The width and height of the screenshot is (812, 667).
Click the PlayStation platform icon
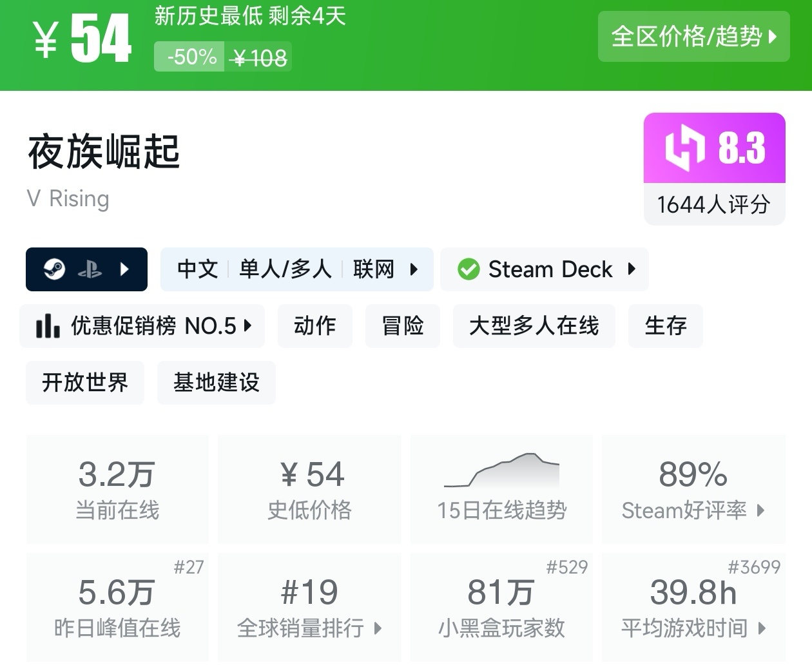(90, 269)
